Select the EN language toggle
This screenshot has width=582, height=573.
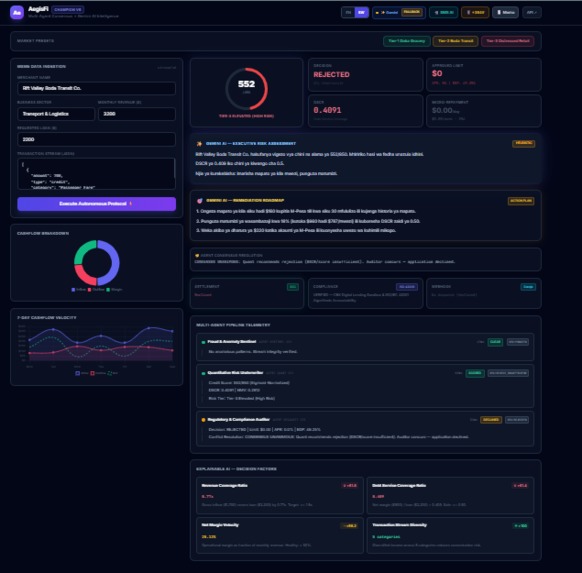[348, 13]
